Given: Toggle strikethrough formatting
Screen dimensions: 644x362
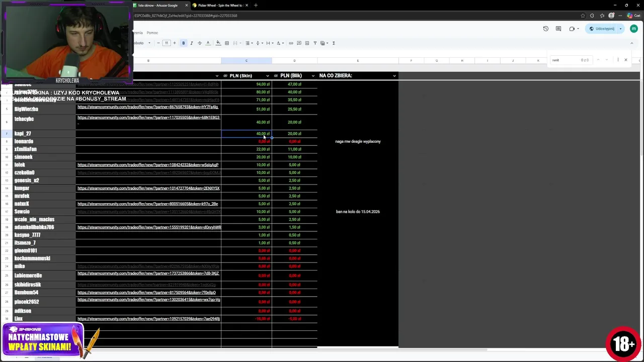Looking at the screenshot, I should (x=199, y=43).
